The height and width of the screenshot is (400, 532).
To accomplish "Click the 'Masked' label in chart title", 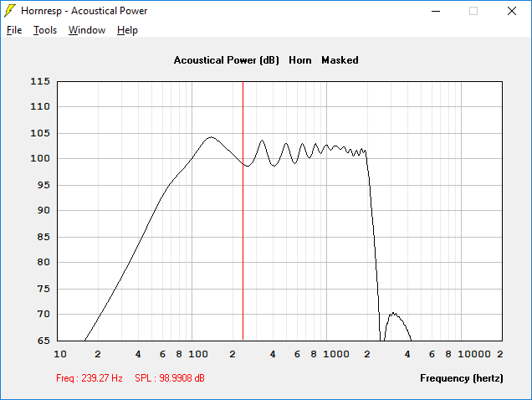I will coord(340,60).
